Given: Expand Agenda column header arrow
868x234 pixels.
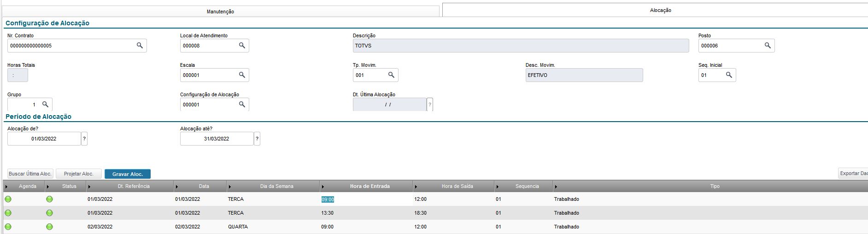Looking at the screenshot, I should 6,187.
